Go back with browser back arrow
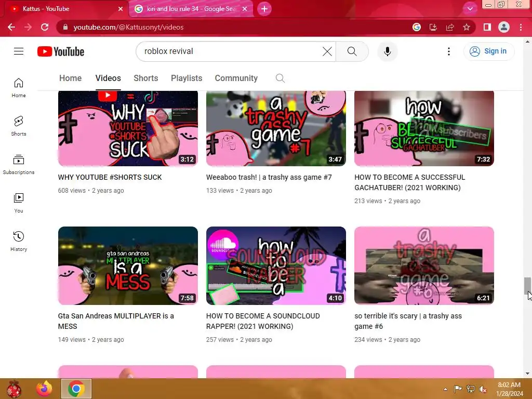Viewport: 532px width, 399px height. 11,27
